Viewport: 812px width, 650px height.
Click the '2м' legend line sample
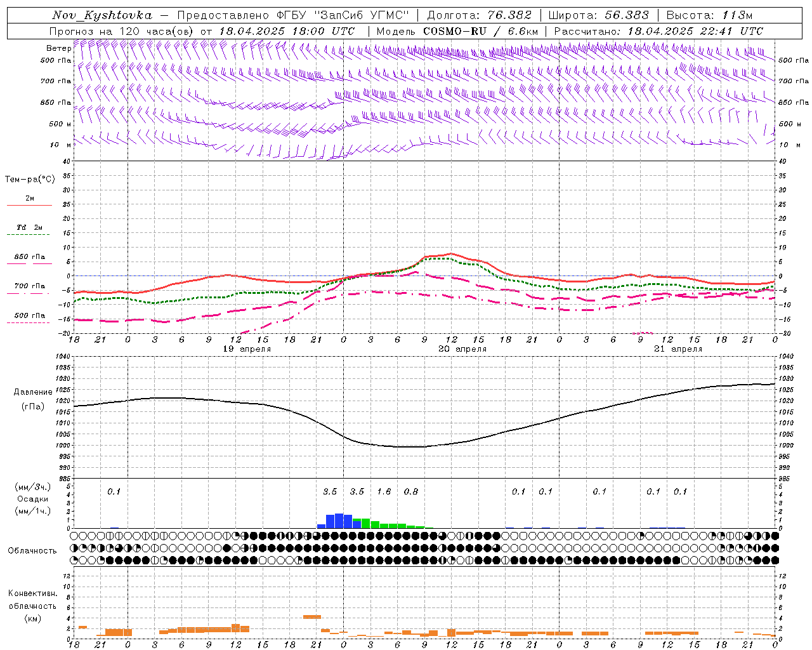point(29,206)
